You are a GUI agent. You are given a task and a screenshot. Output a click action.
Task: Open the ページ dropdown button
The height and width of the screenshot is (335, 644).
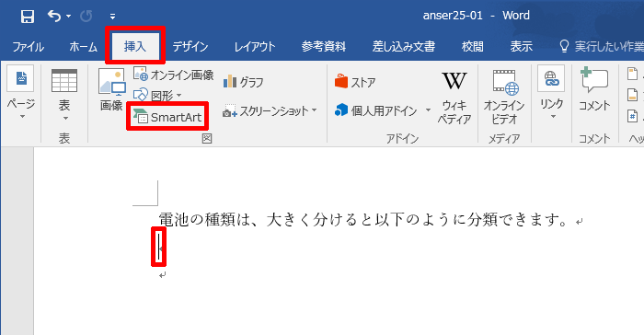coord(21,92)
